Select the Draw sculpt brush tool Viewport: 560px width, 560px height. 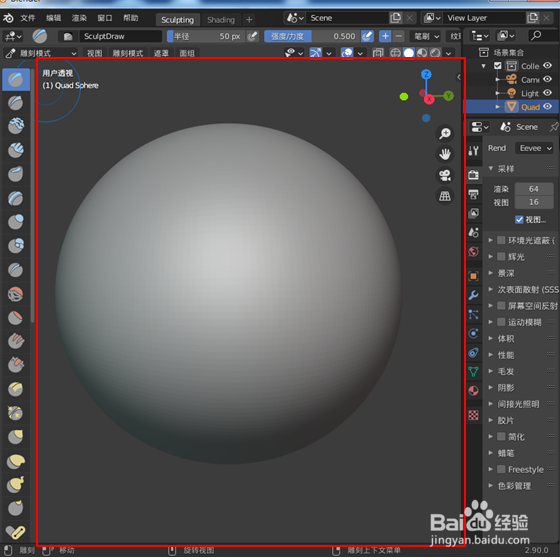click(x=16, y=79)
